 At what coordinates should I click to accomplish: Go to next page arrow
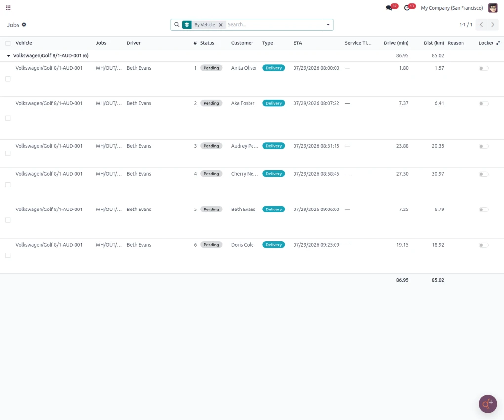tap(493, 25)
